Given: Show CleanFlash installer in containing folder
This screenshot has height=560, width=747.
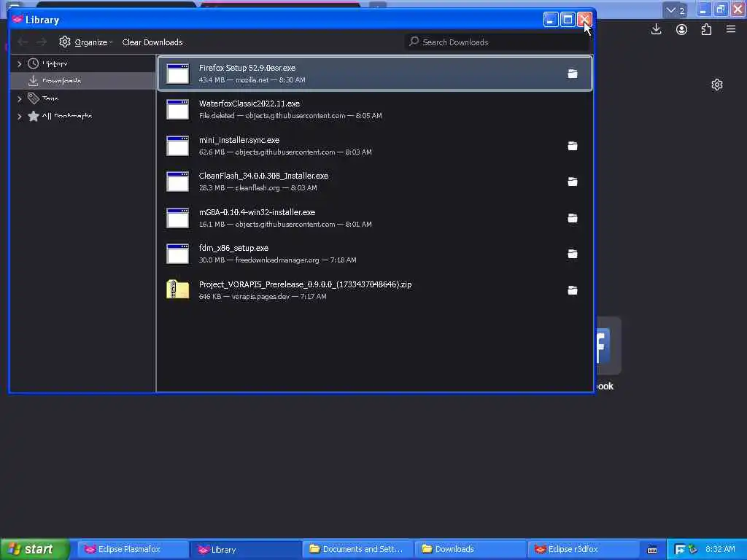Looking at the screenshot, I should [x=572, y=182].
